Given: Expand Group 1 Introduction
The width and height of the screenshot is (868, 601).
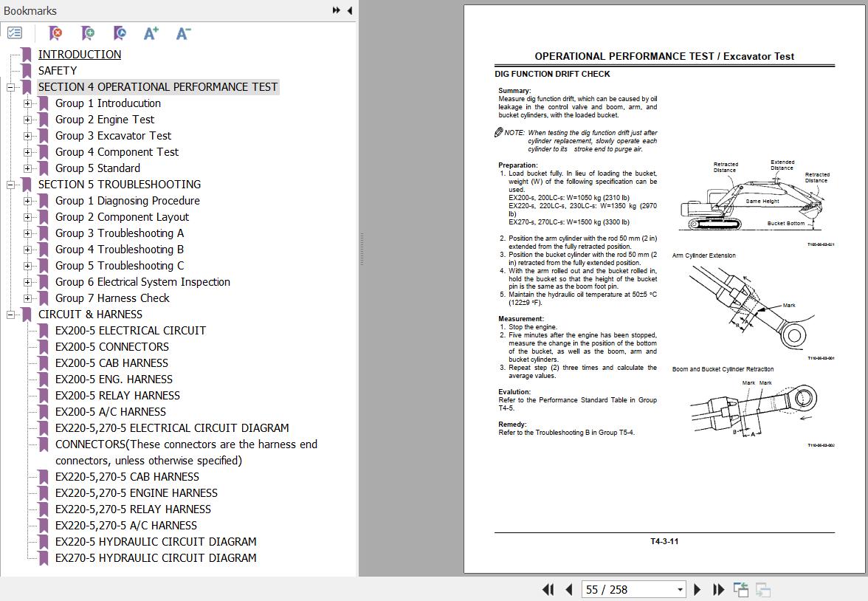Looking at the screenshot, I should pyautogui.click(x=27, y=103).
